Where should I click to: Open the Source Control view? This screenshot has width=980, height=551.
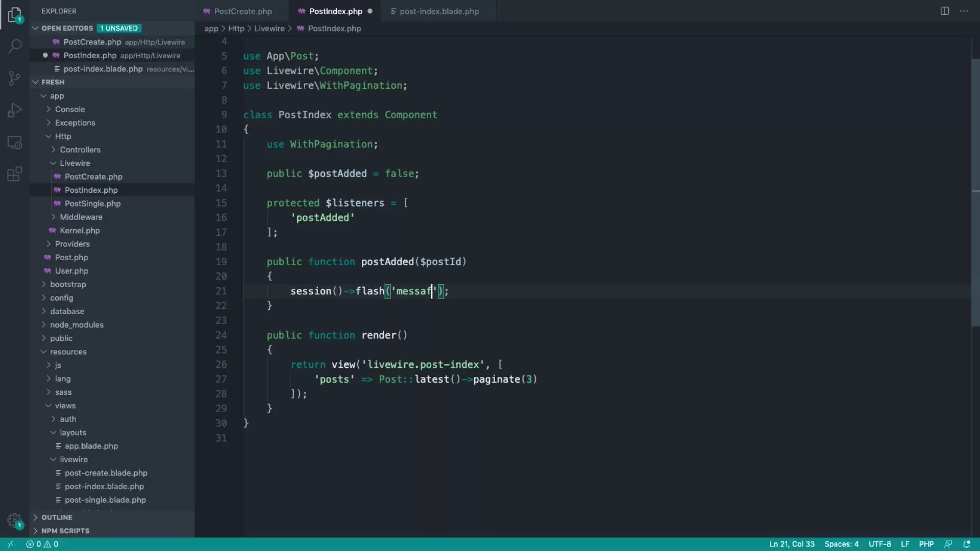[x=14, y=78]
